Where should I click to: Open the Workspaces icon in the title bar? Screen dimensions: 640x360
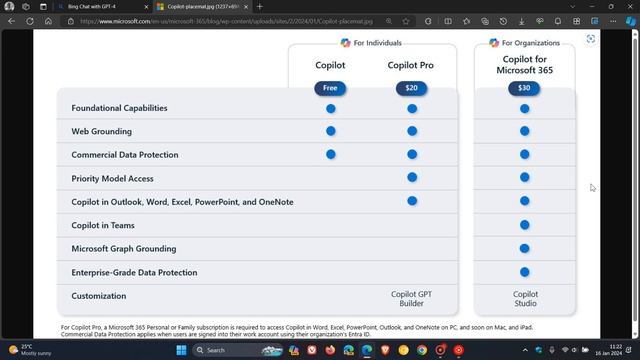26,7
